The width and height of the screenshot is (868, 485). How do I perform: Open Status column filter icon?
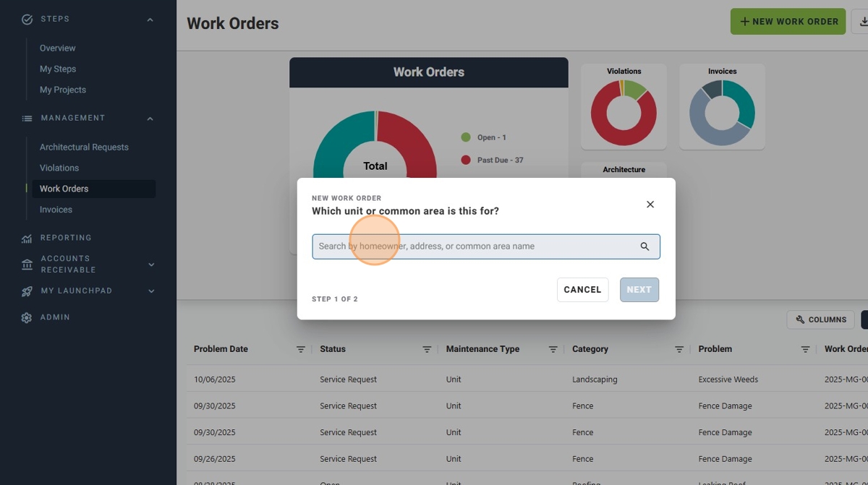427,349
